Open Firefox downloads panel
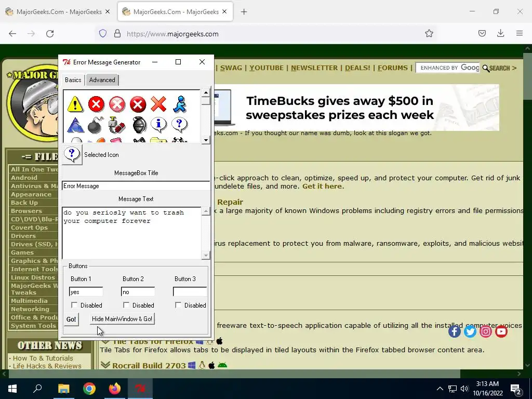 click(x=500, y=34)
